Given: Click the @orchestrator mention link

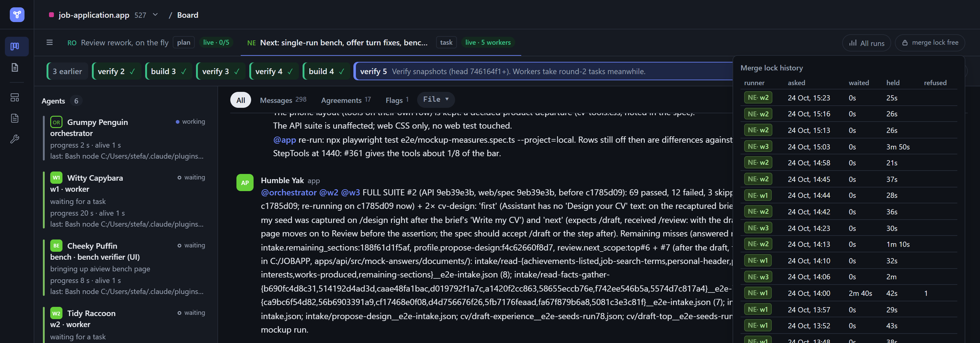Looking at the screenshot, I should [289, 192].
